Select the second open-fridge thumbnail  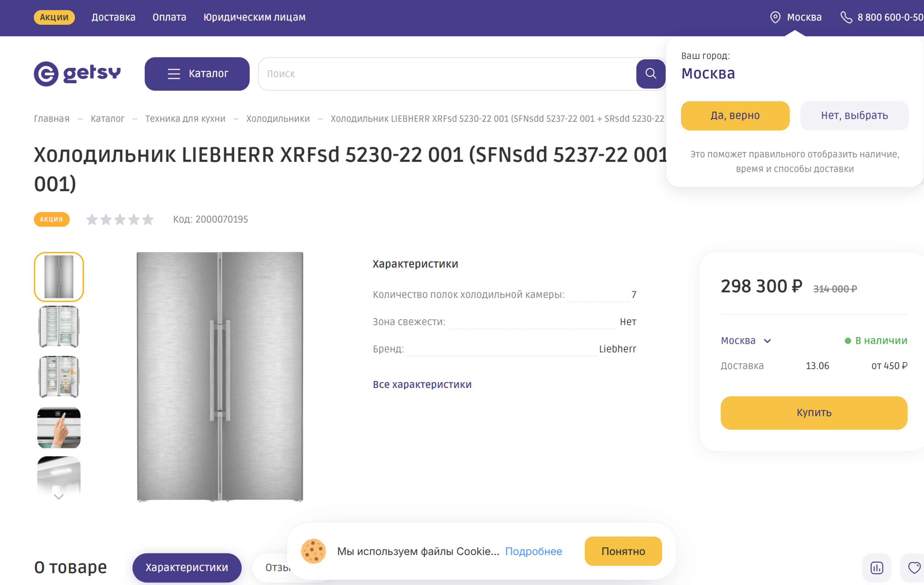[x=59, y=377]
